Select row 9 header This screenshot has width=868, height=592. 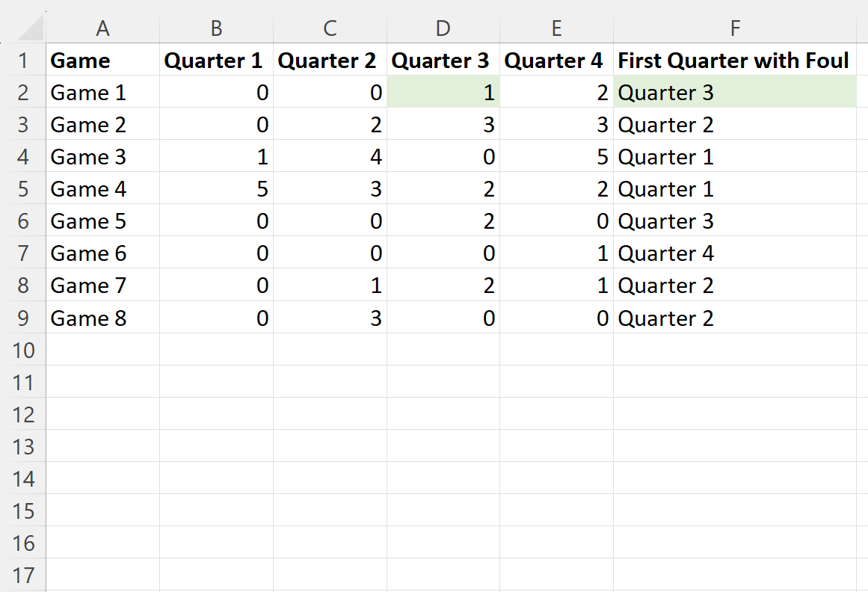click(x=22, y=318)
